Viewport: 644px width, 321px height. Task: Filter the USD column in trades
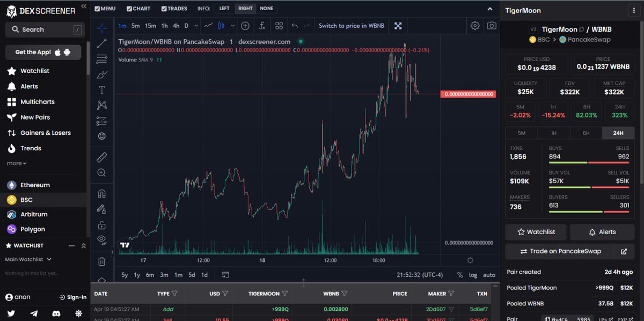coord(225,294)
